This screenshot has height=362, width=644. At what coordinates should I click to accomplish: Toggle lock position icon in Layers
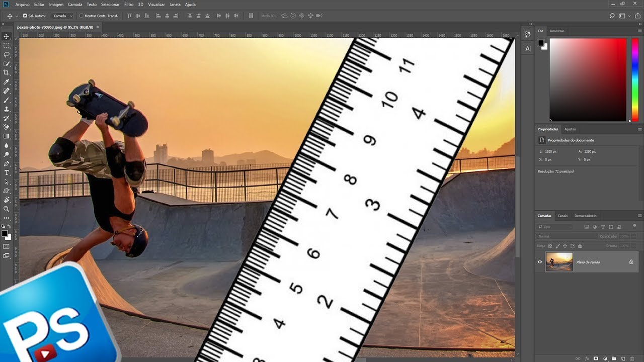565,246
